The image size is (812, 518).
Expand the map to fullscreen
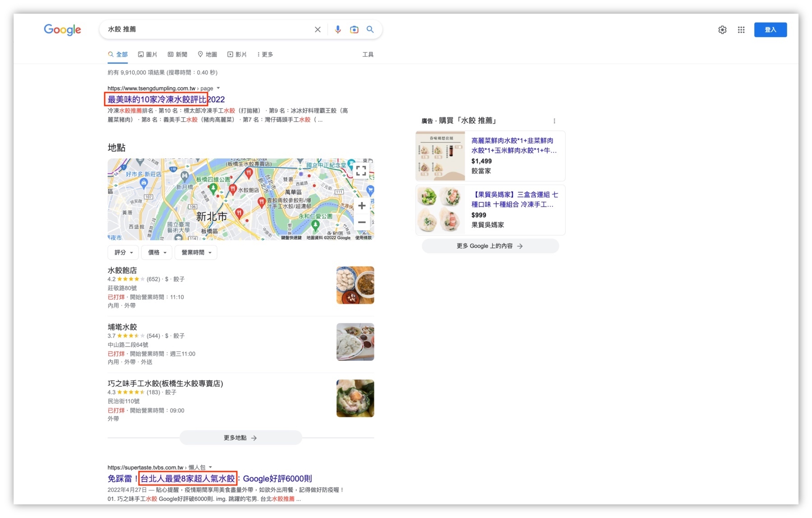click(361, 171)
